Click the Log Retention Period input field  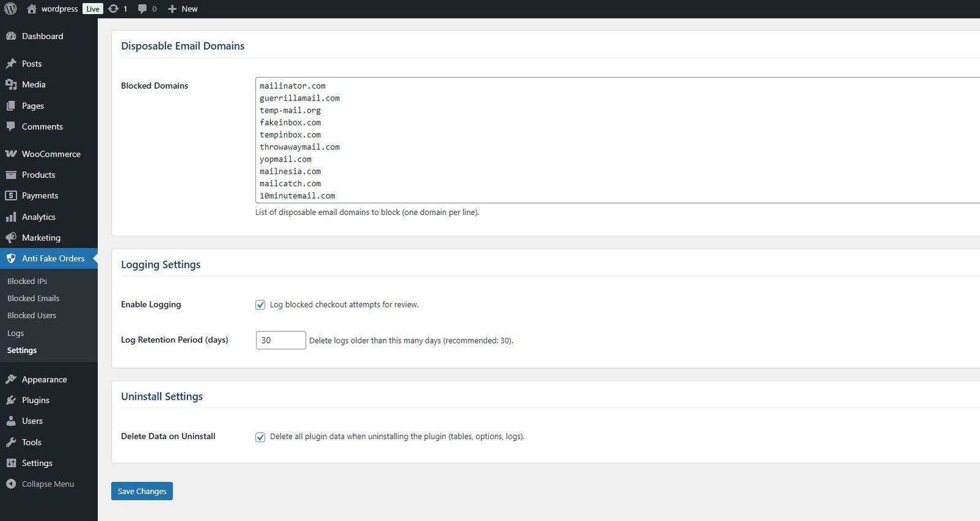[x=281, y=340]
